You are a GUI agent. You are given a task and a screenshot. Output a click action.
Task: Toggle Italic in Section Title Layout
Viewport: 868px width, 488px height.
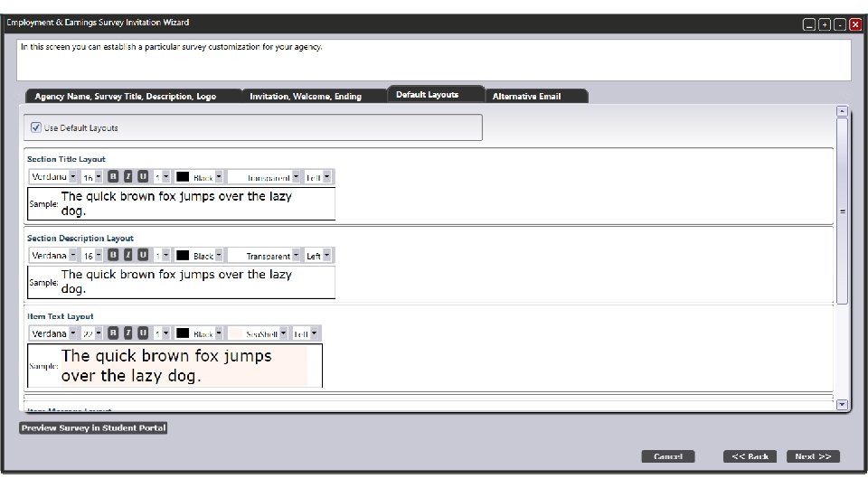[x=127, y=176]
